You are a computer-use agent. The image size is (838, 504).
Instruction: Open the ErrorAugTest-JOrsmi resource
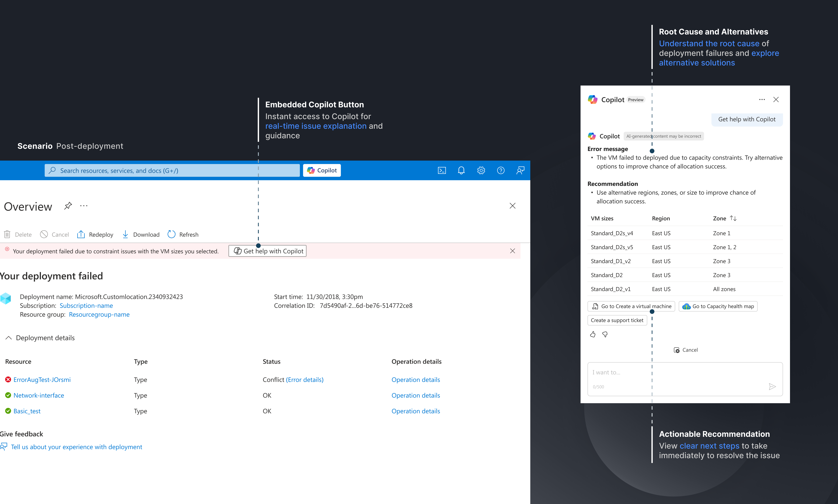pos(42,380)
